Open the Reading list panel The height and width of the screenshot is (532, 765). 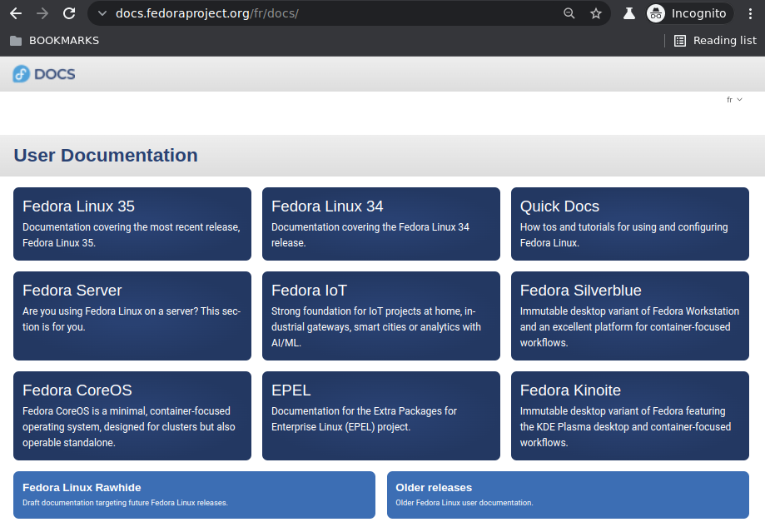715,41
